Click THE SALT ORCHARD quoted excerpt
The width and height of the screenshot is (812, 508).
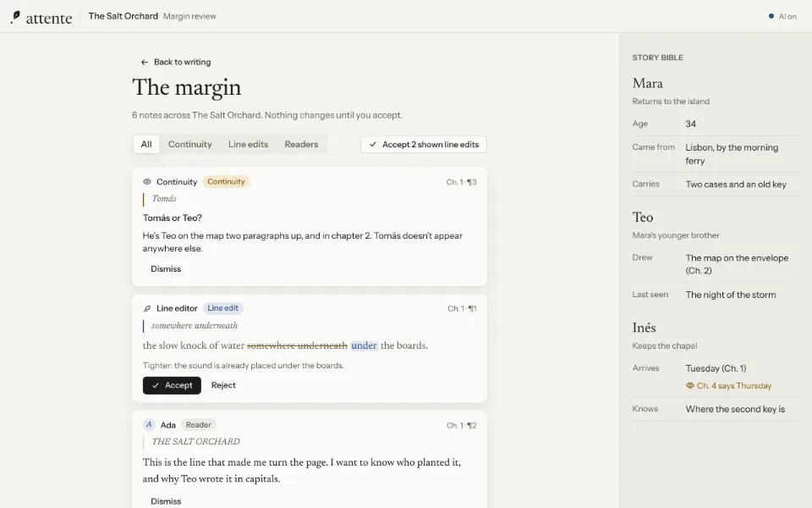tap(195, 442)
